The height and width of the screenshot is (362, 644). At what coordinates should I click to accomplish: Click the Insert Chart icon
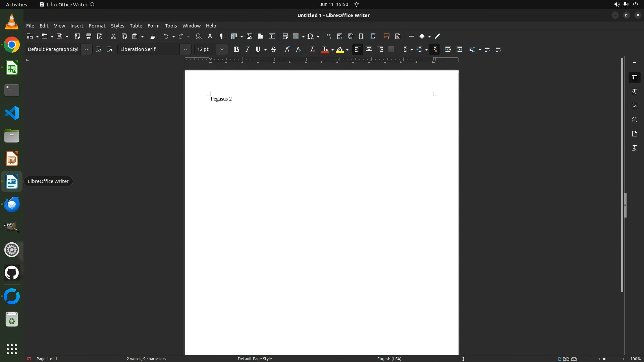[260, 36]
